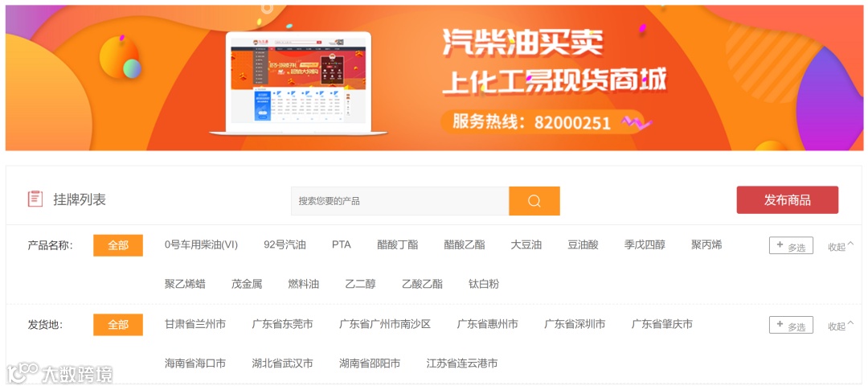Focus the 搜索您要的产品 search field
This screenshot has height=390, width=868.
[x=400, y=200]
